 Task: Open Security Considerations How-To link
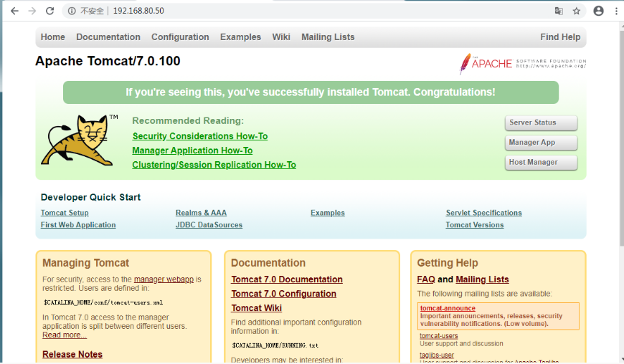click(x=200, y=136)
